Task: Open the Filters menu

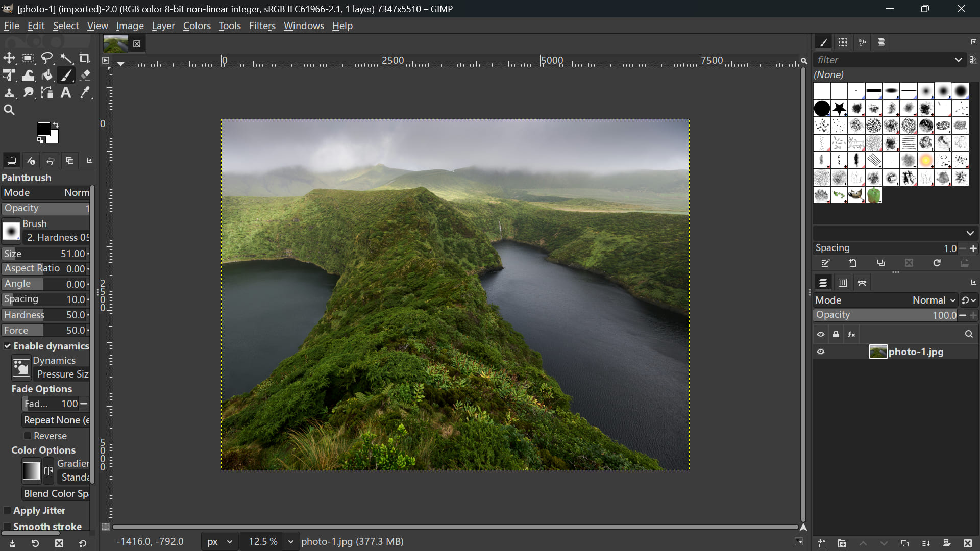Action: pos(262,26)
